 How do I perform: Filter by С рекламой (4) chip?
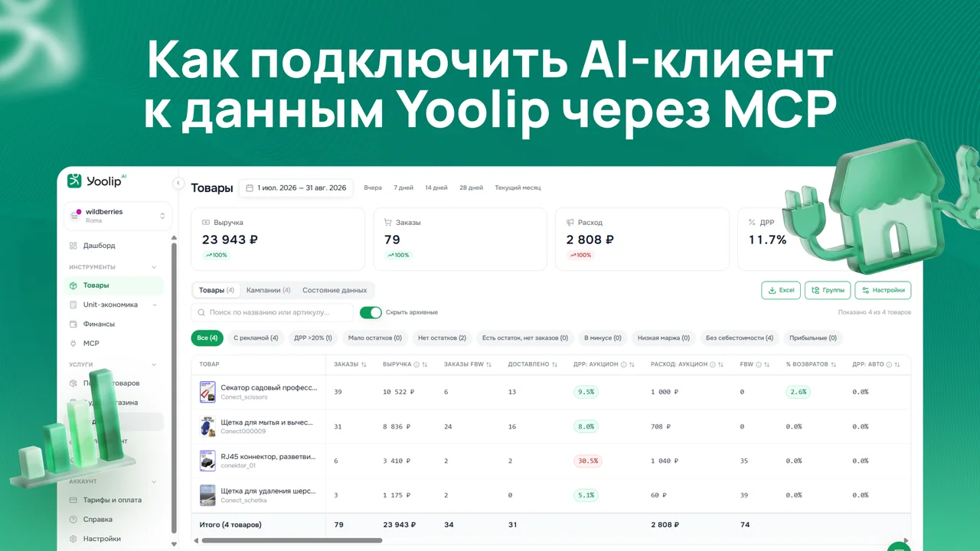(x=256, y=337)
